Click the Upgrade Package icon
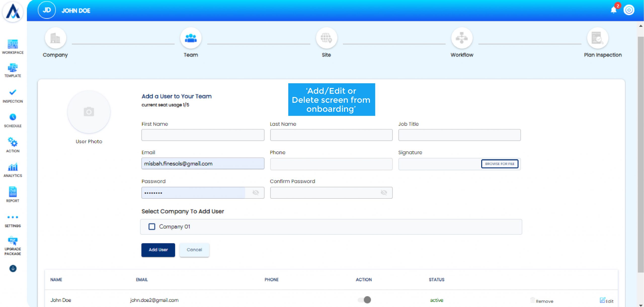 (13, 241)
